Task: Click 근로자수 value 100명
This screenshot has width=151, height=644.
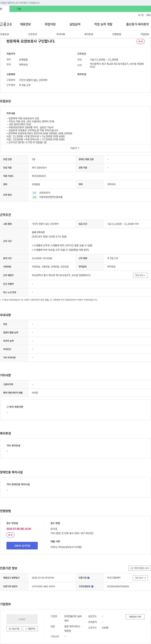Action: [x=105, y=627]
